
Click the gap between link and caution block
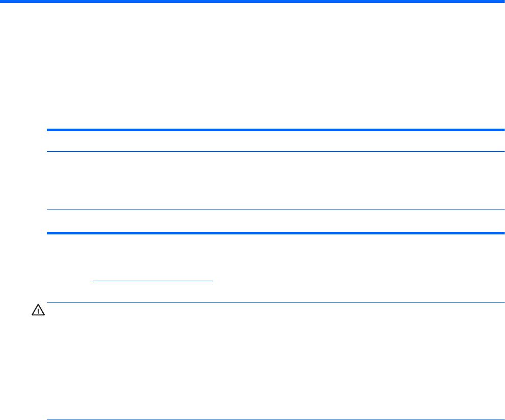click(x=272, y=292)
